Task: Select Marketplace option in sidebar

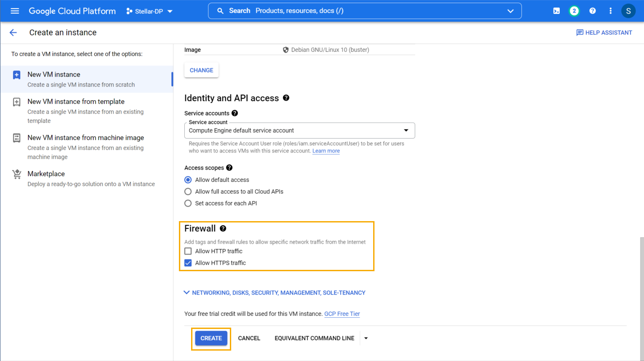Action: click(46, 174)
